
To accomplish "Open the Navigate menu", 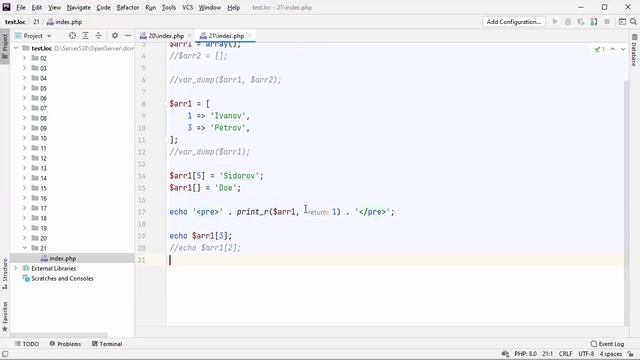I will 78,7.
